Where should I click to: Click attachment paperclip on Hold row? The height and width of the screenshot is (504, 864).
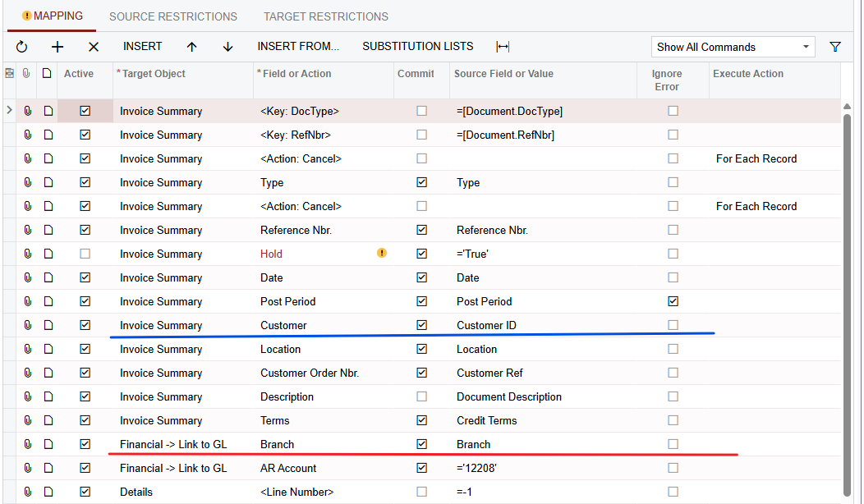28,254
